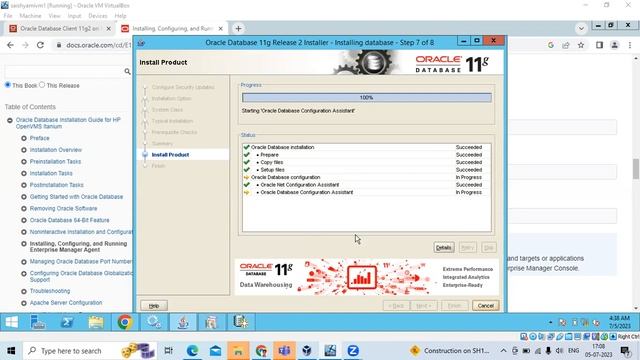The height and width of the screenshot is (360, 640).
Task: Click guest Windows Start button
Action: pyautogui.click(x=11, y=322)
